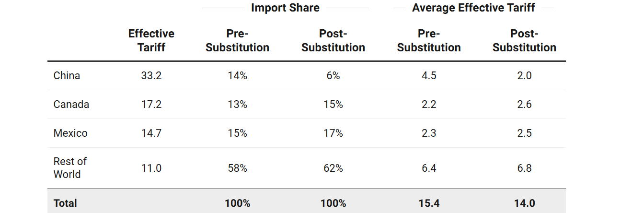
Task: Click the 14.0 total post-substitution tariff
Action: (524, 203)
